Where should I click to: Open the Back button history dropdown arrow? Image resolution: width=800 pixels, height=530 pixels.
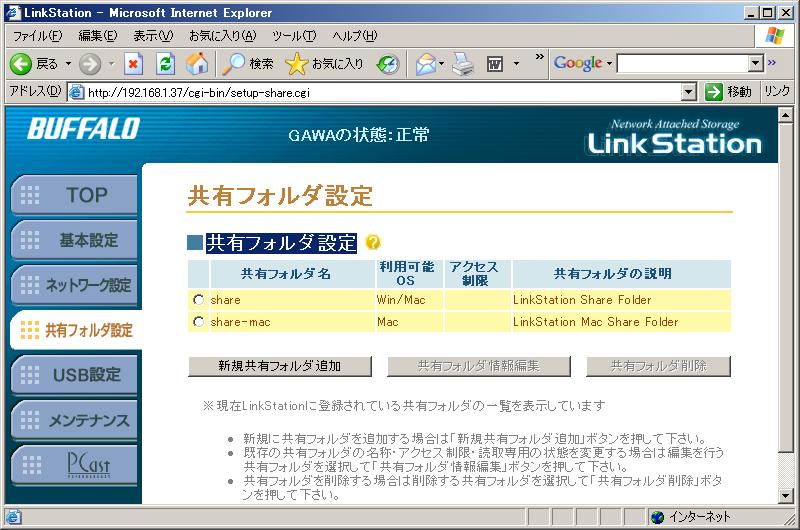point(68,64)
